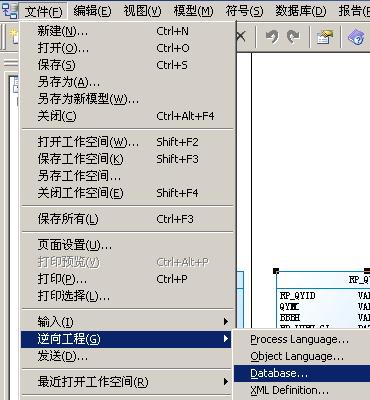Choose 关闭工作空间(E) entry
The height and width of the screenshot is (400, 370).
(127, 193)
